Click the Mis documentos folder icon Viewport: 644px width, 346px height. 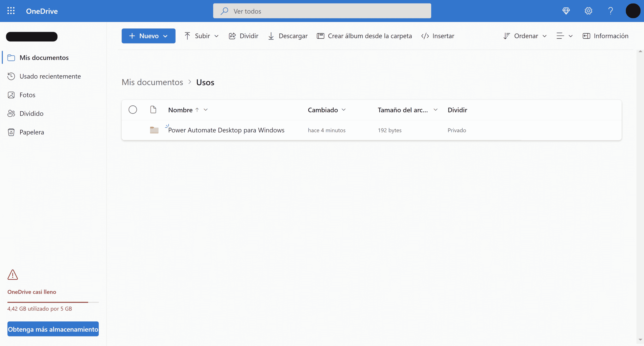[11, 58]
